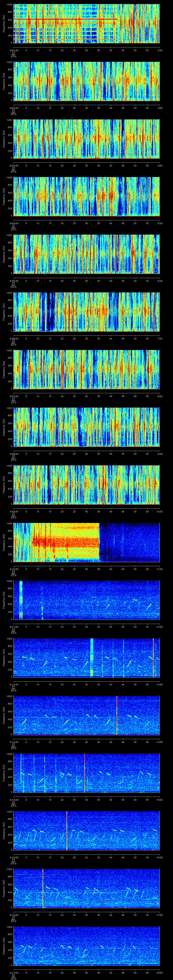This screenshot has height=980, width=173.
Task: Select the 6:17:00 start time label
Action: 14,973
